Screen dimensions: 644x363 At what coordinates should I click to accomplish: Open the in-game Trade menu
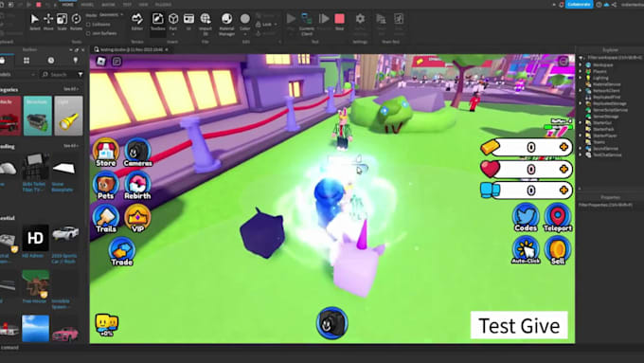[x=121, y=251]
